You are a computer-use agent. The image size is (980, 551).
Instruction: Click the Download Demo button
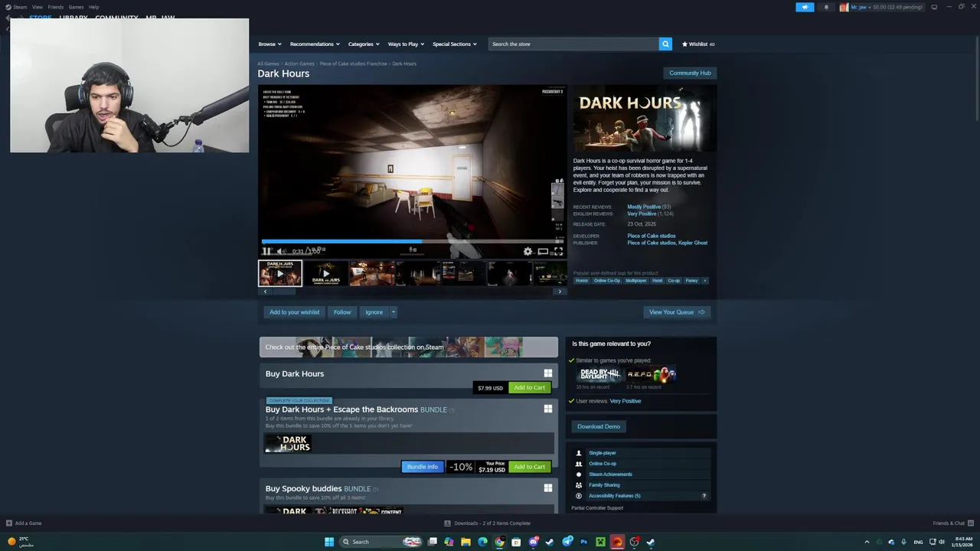point(599,426)
